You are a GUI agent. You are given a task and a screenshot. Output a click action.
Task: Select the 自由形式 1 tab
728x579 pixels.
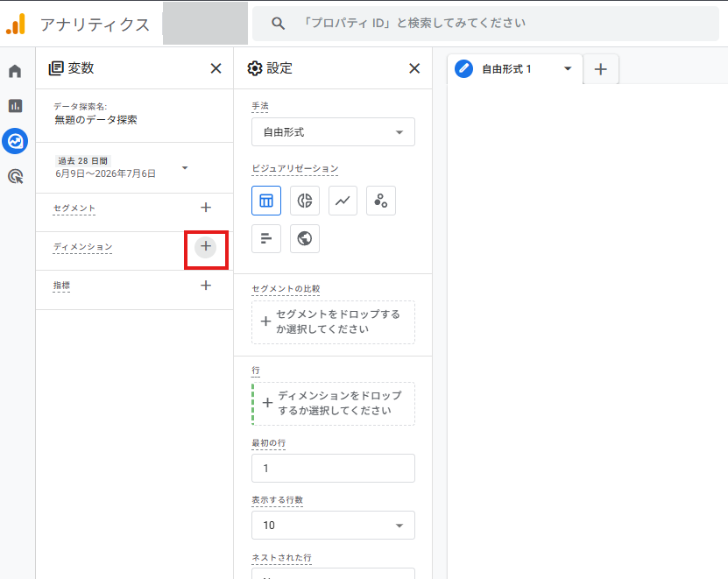(515, 69)
